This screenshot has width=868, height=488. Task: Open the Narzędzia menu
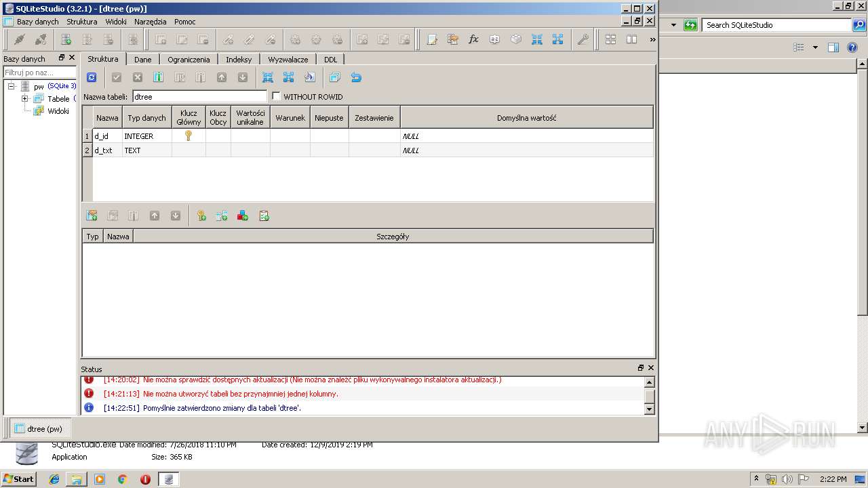tap(150, 22)
